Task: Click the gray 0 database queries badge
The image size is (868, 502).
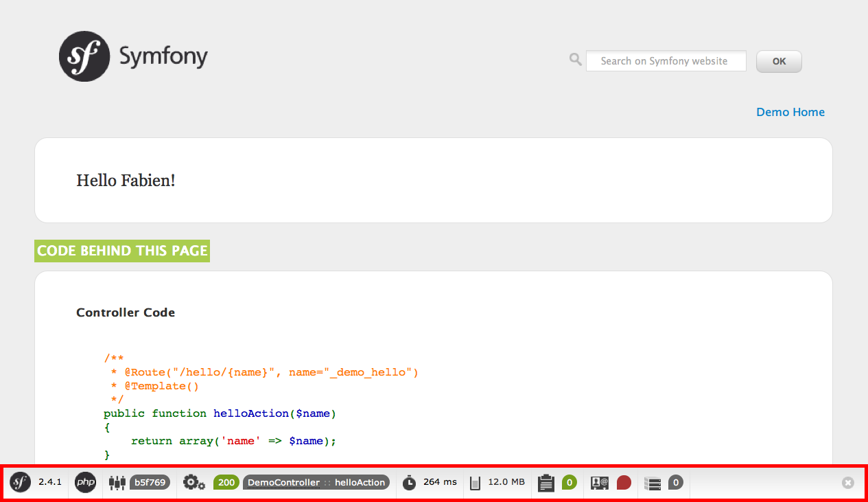Action: (676, 483)
